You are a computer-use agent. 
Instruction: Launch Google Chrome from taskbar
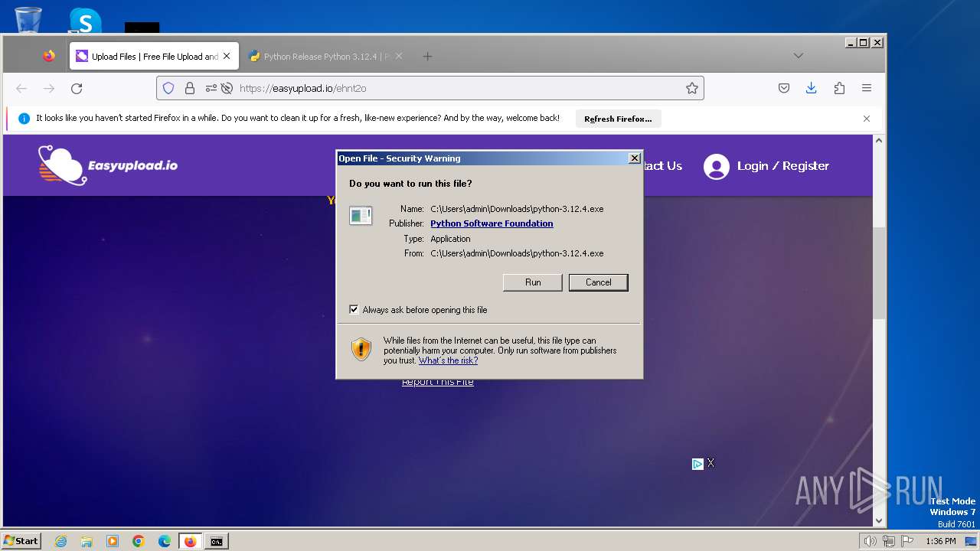(139, 541)
